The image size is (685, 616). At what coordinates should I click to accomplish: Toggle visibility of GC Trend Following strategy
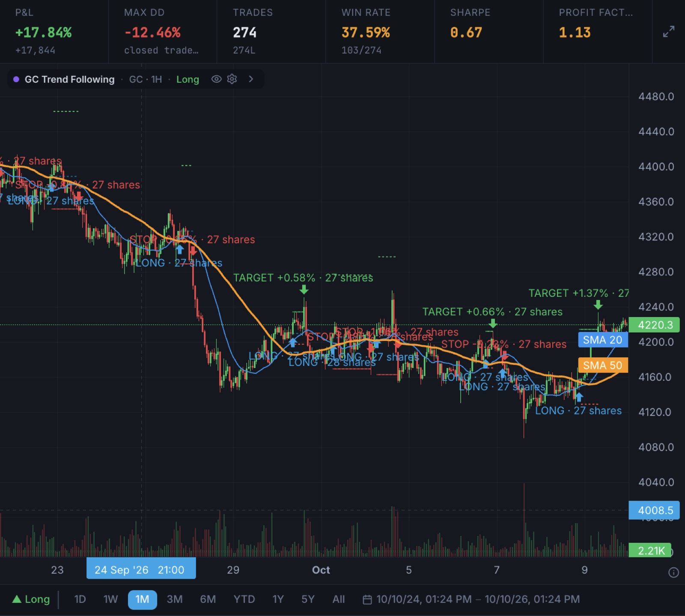click(x=216, y=79)
